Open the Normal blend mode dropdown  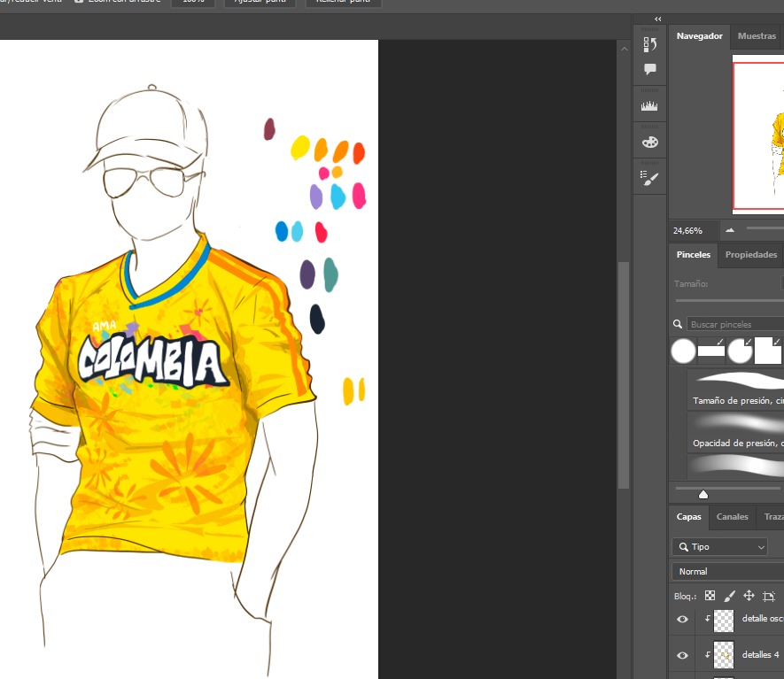click(727, 571)
